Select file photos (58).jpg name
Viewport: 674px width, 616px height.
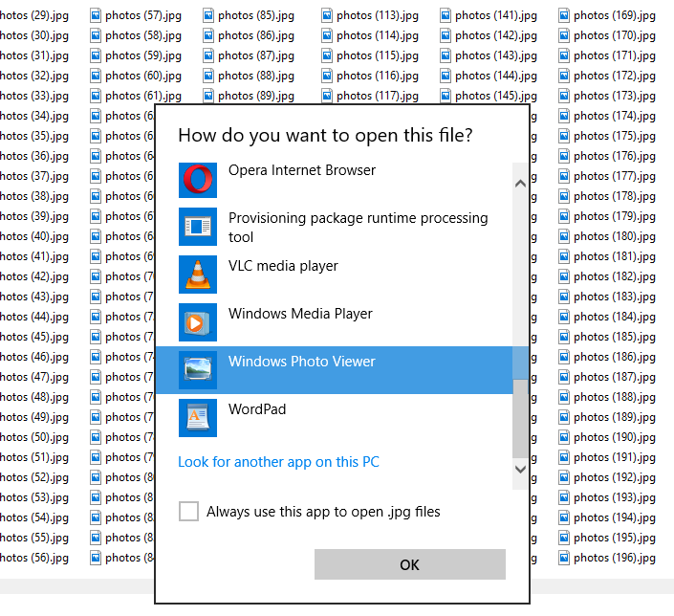[x=143, y=35]
